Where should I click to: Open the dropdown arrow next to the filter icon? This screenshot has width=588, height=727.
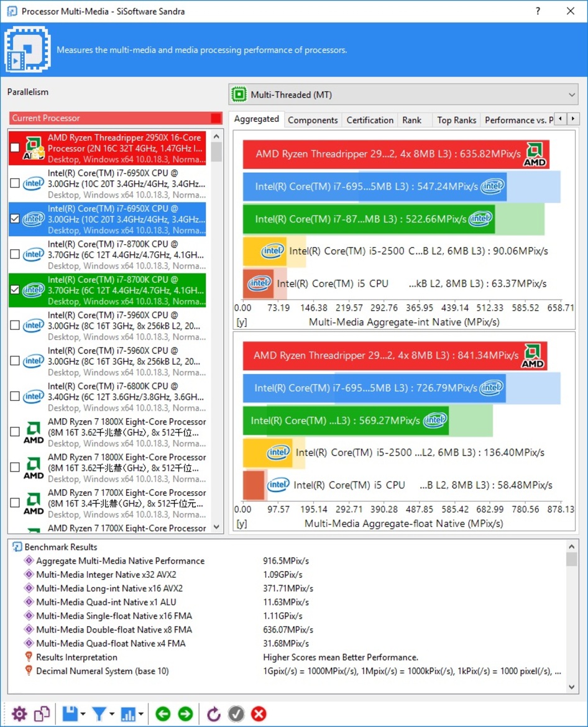[x=112, y=714]
